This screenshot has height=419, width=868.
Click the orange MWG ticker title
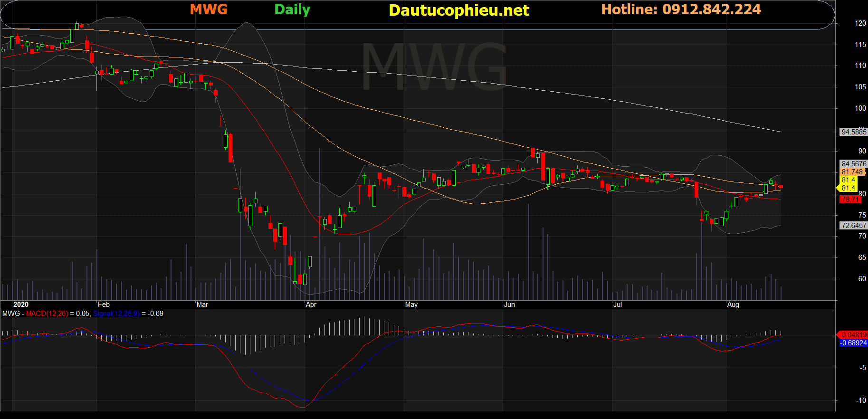click(x=209, y=10)
